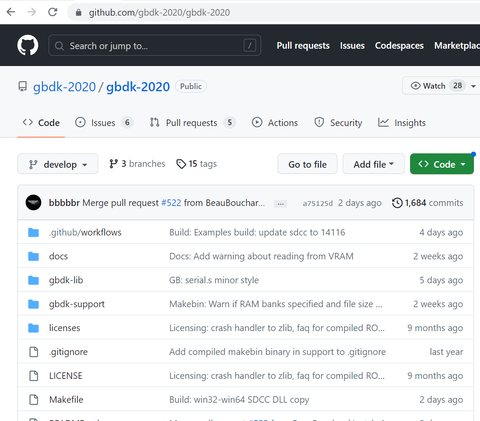Screen dimensions: 480x421
Task: Open the repository Pull requests tab
Action: [x=192, y=123]
